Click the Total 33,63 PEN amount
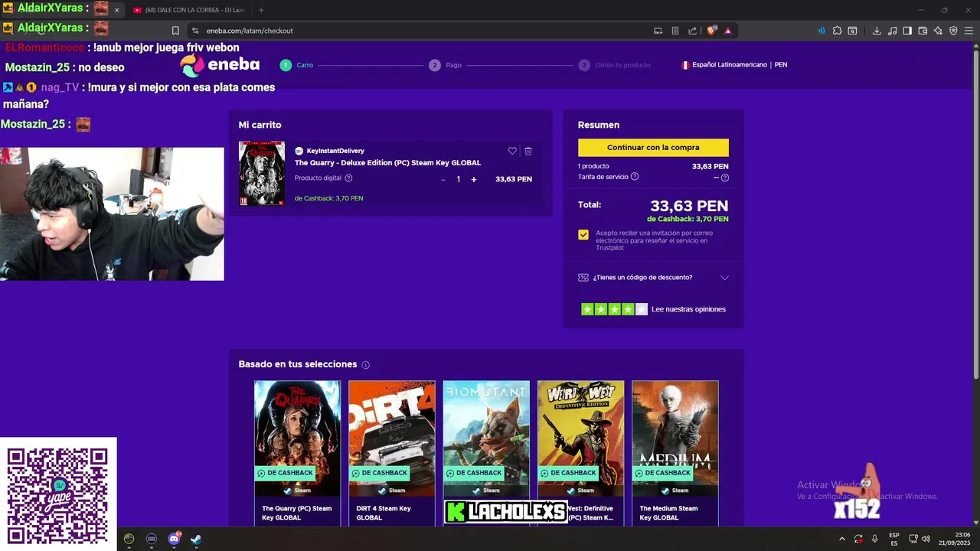The height and width of the screenshot is (551, 980). tap(689, 206)
